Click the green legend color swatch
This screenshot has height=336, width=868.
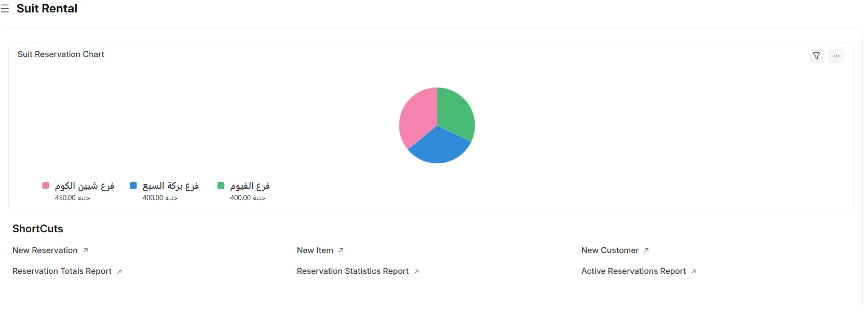(x=221, y=186)
